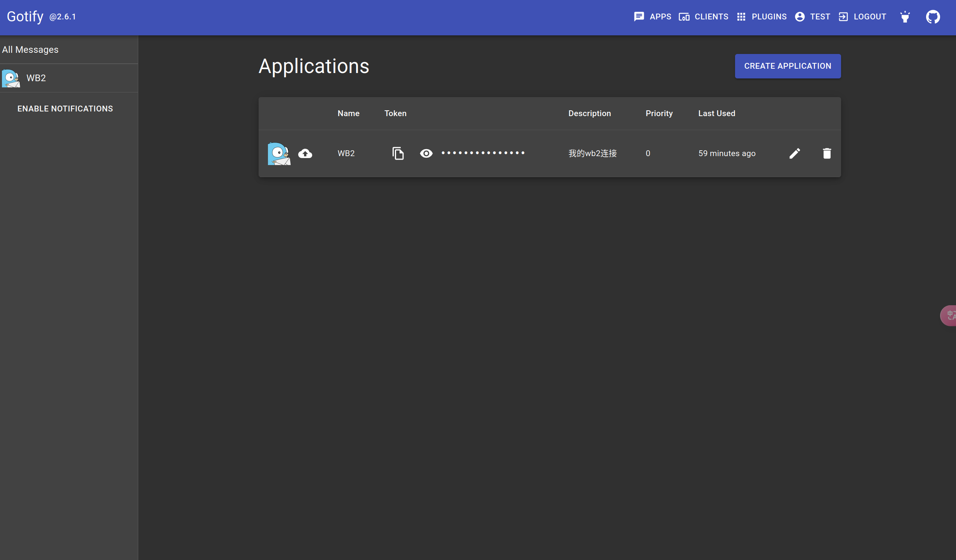Image resolution: width=956 pixels, height=560 pixels.
Task: Click the Gotify title logo
Action: click(x=25, y=16)
